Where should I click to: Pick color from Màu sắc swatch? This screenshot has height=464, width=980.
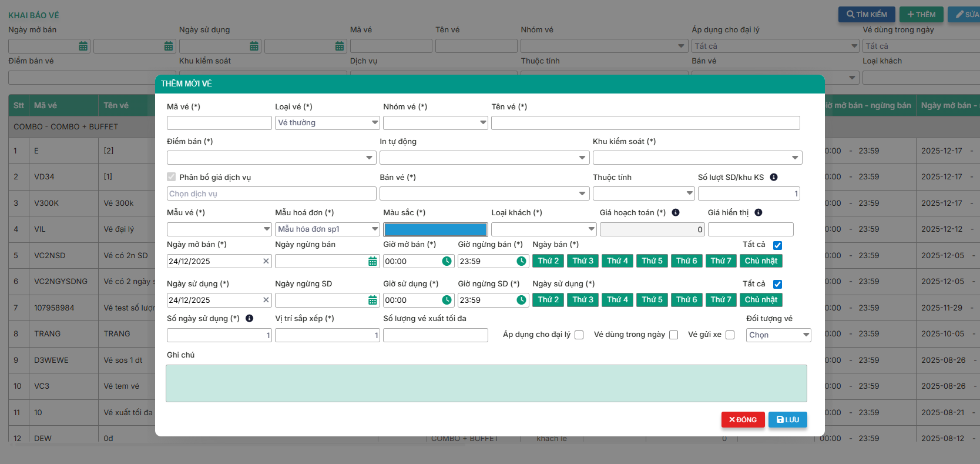pyautogui.click(x=435, y=229)
